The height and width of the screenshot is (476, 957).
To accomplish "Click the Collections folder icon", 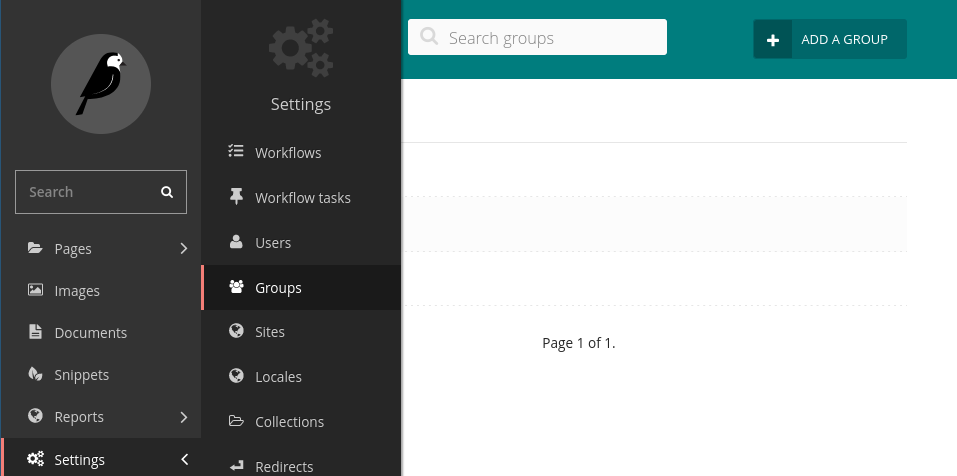I will [236, 421].
